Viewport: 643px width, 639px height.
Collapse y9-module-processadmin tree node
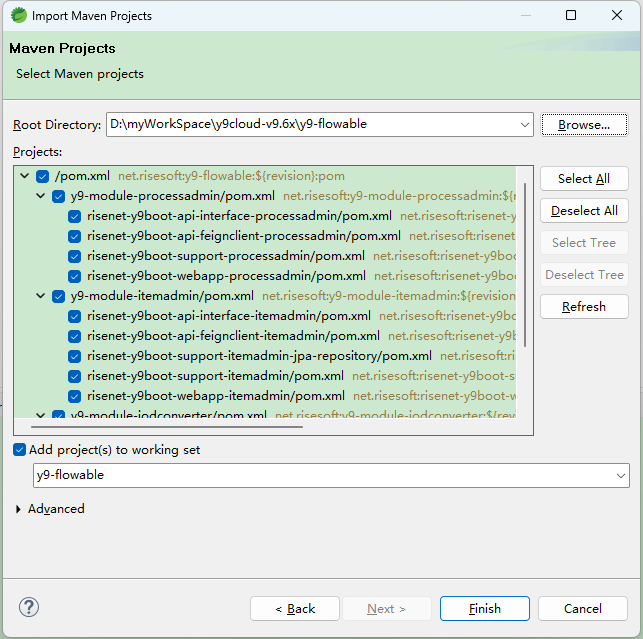pos(41,196)
